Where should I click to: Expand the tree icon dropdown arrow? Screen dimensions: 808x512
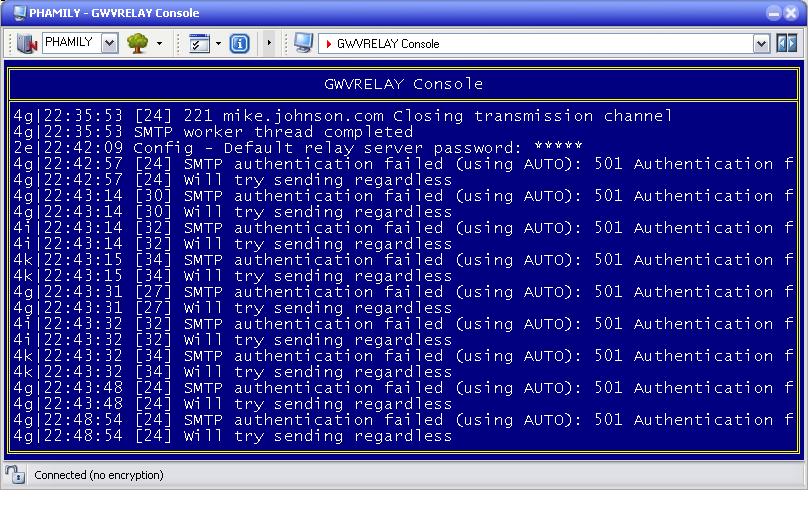(x=159, y=43)
